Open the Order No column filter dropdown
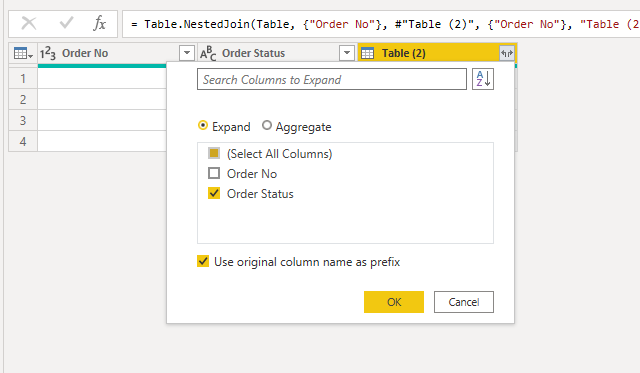640x373 pixels. pyautogui.click(x=187, y=53)
